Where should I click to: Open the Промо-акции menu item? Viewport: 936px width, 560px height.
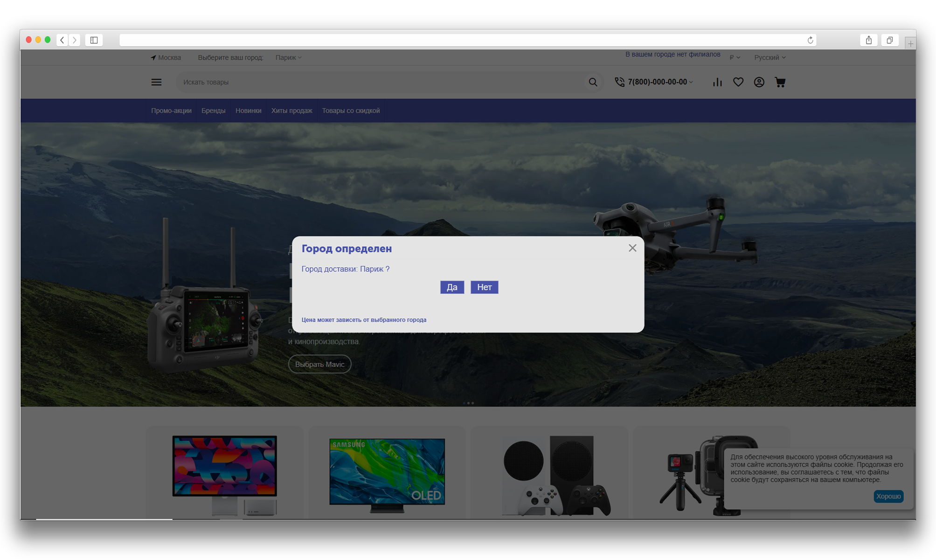click(171, 111)
